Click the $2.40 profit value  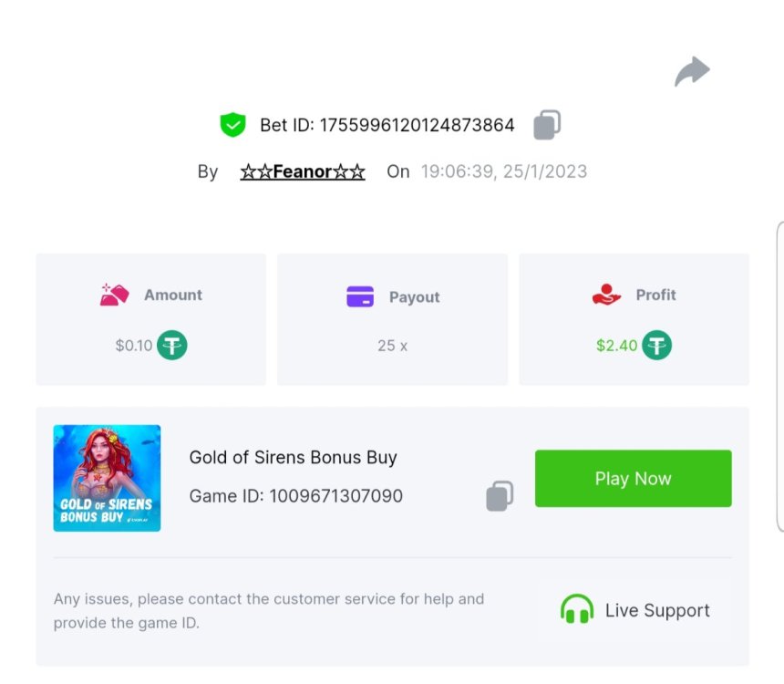(616, 346)
